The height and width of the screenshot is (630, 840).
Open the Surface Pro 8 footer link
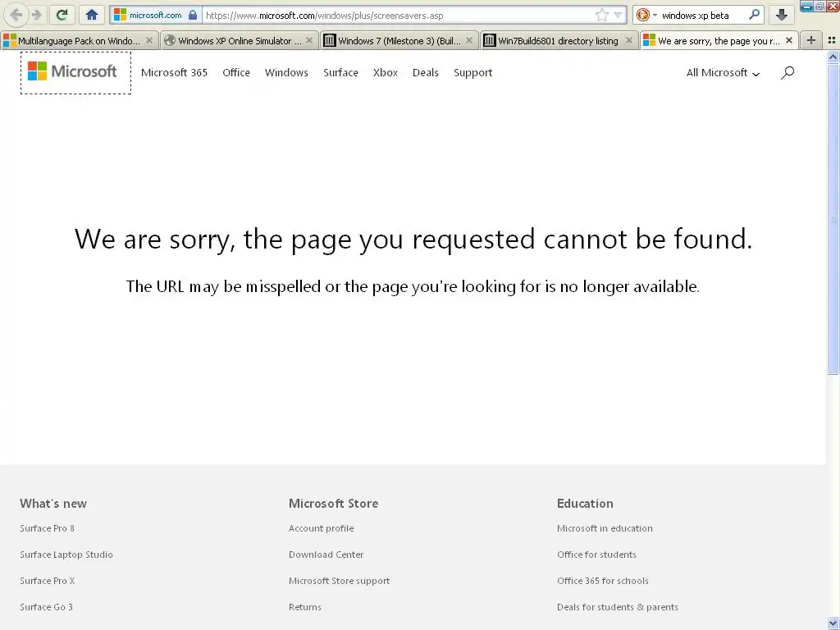47,528
